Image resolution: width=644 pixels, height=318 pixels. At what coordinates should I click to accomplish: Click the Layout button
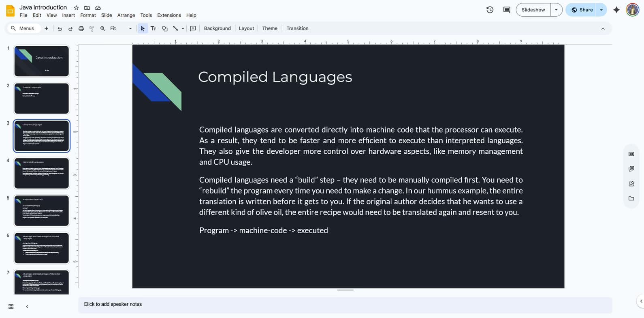246,28
